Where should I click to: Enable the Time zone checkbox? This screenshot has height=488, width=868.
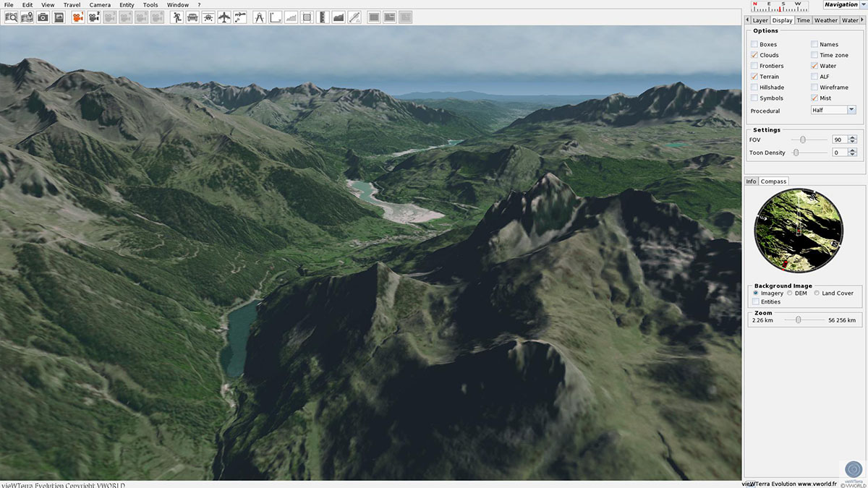814,56
